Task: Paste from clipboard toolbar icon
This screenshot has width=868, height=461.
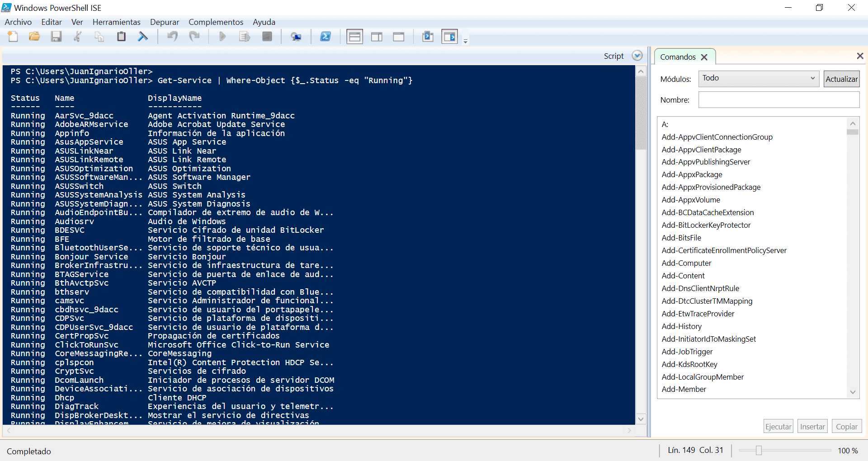Action: click(121, 37)
